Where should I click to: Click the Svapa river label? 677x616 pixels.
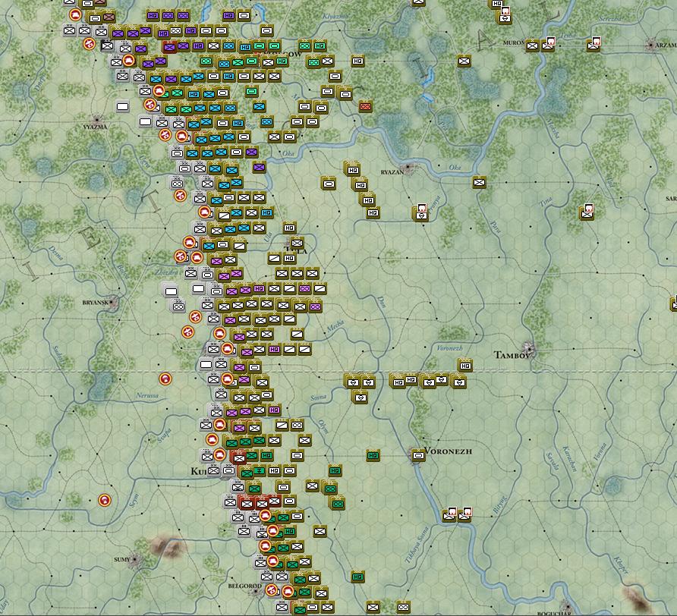click(164, 435)
